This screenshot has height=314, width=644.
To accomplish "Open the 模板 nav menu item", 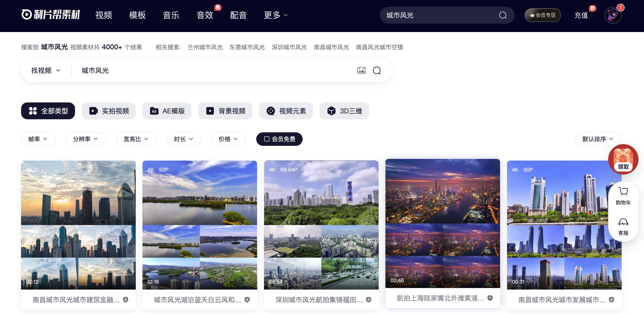I will point(137,15).
